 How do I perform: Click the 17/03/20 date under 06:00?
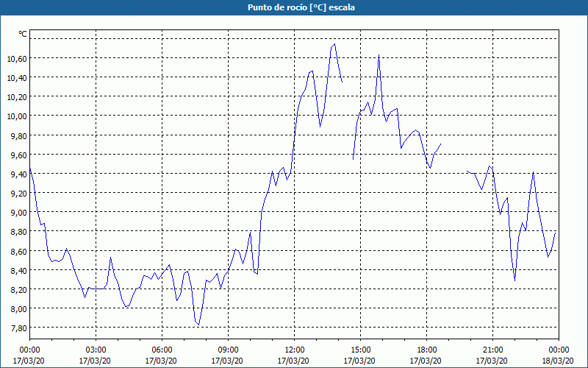(161, 361)
